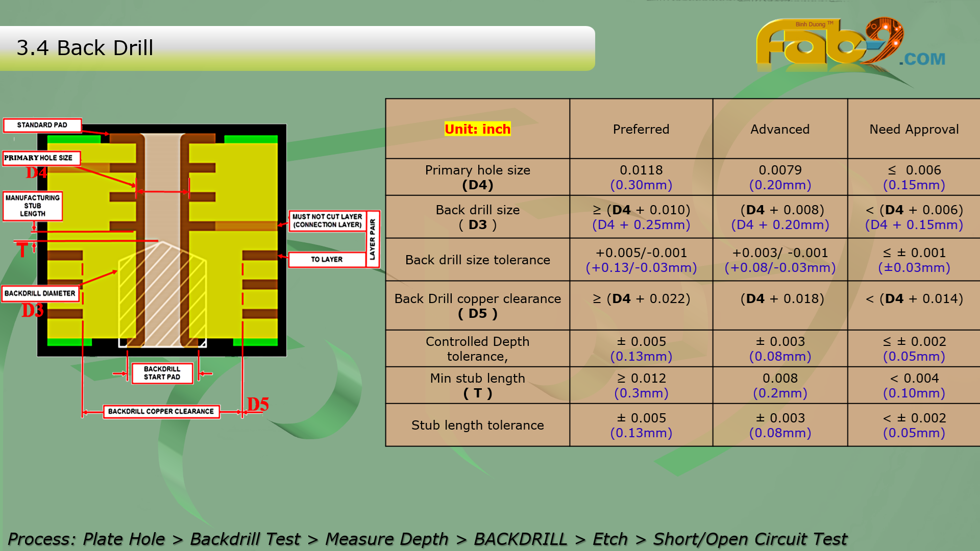Click the BACKDRILL DIAMETER label
Image resolution: width=980 pixels, height=551 pixels.
(40, 293)
